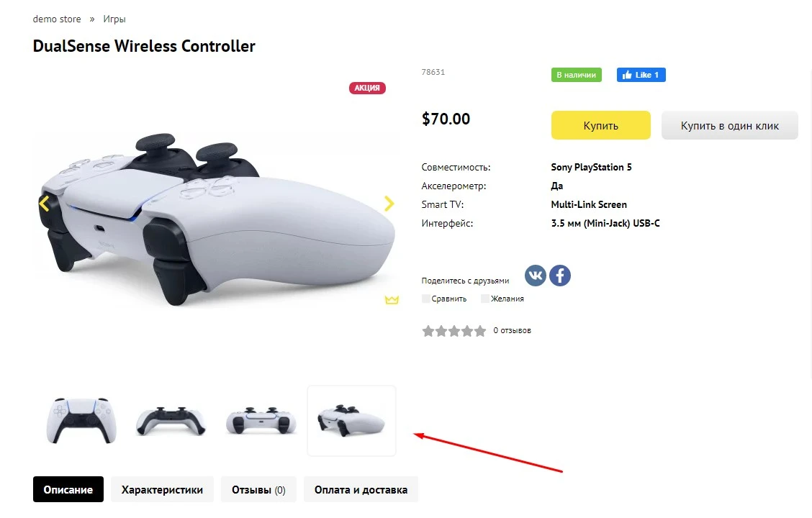
Task: Click the АКЦИЯ promo badge
Action: click(367, 88)
